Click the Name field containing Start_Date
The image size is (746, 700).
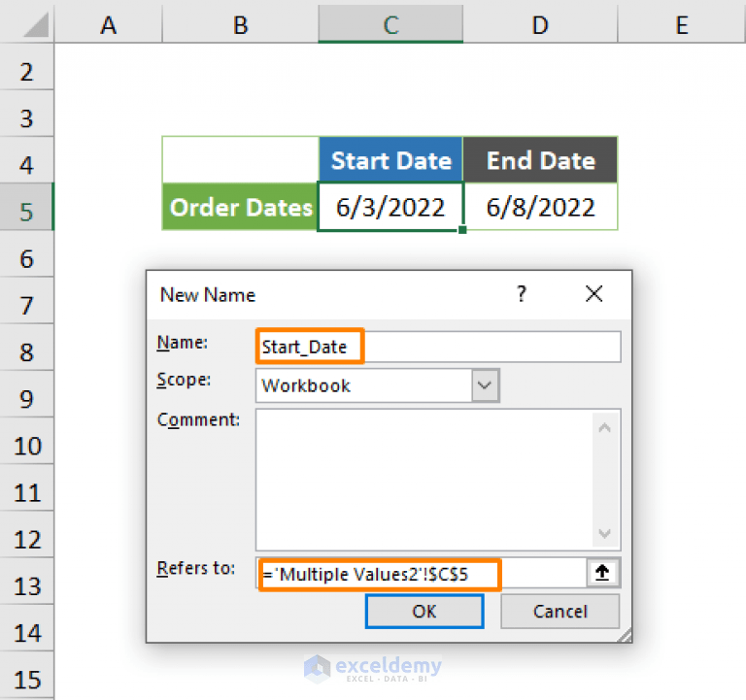tap(438, 347)
